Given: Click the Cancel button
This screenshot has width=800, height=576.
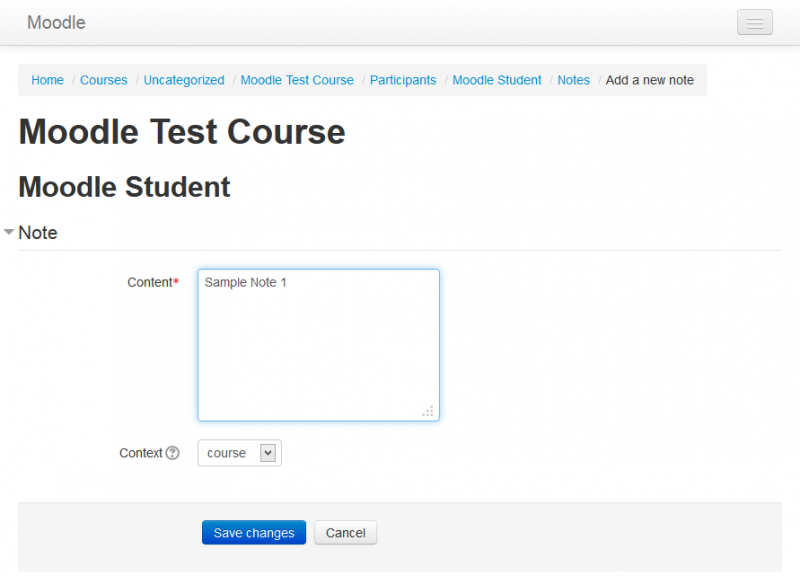Looking at the screenshot, I should [345, 533].
